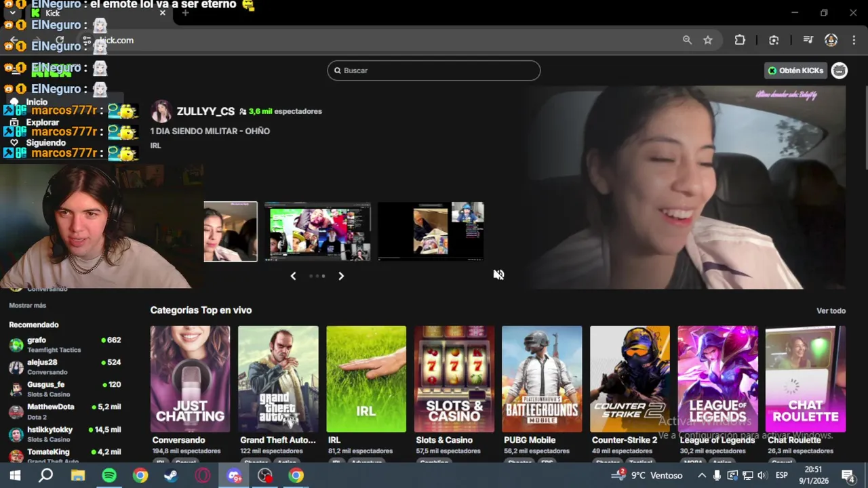868x488 pixels.
Task: Open the League of Legends category card
Action: (x=717, y=379)
